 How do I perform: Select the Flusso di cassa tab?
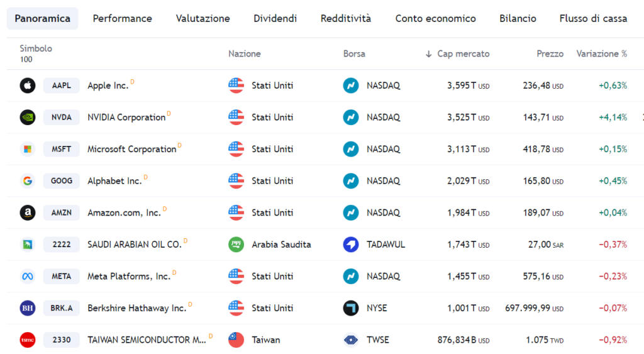click(593, 18)
